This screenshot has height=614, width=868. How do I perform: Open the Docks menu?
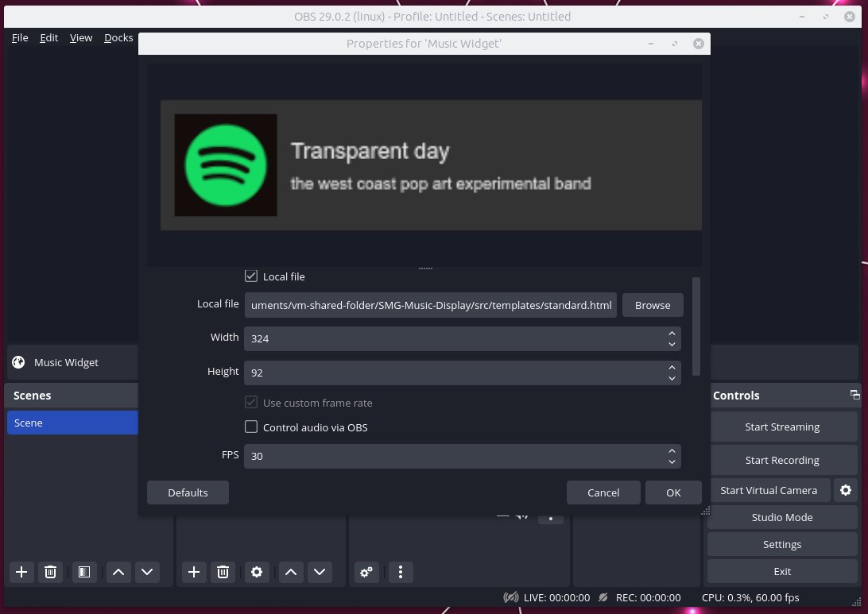118,37
